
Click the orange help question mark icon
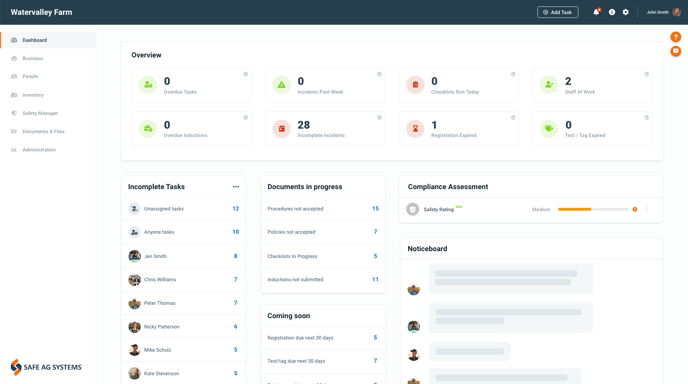(675, 37)
